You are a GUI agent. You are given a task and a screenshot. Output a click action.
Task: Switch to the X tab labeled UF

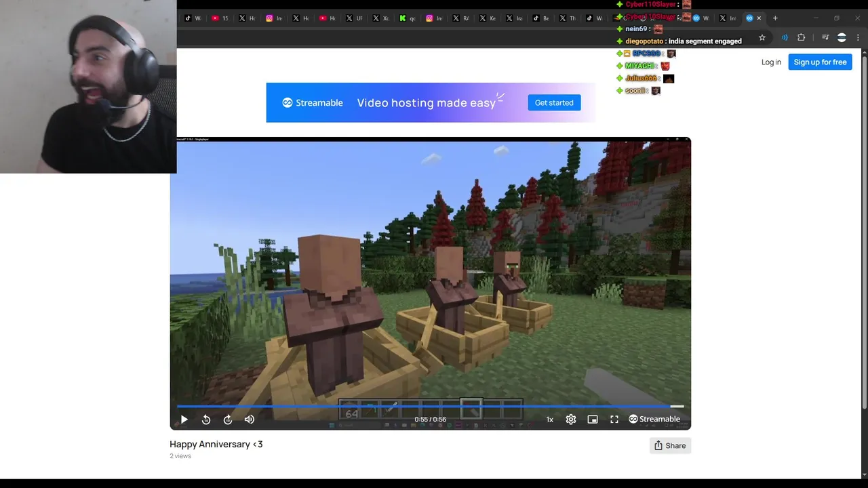[354, 18]
